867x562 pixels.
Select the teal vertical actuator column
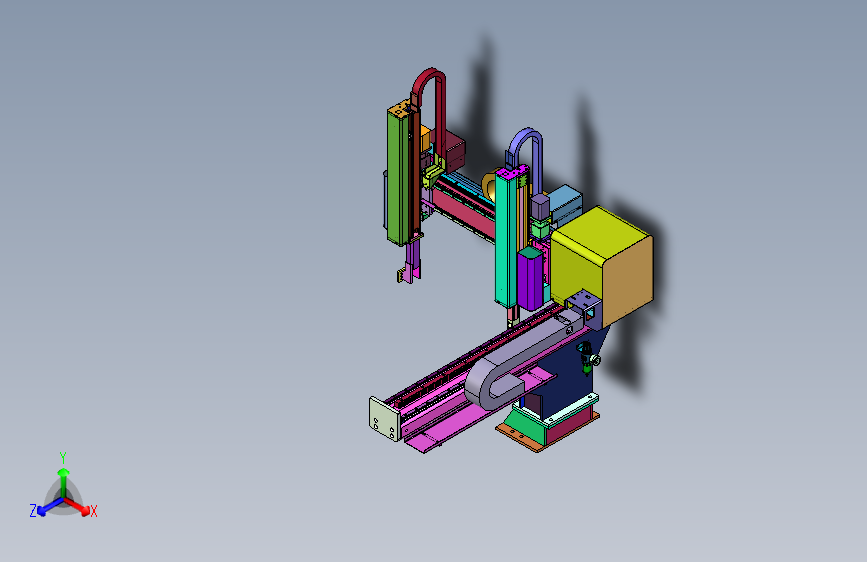pos(505,238)
